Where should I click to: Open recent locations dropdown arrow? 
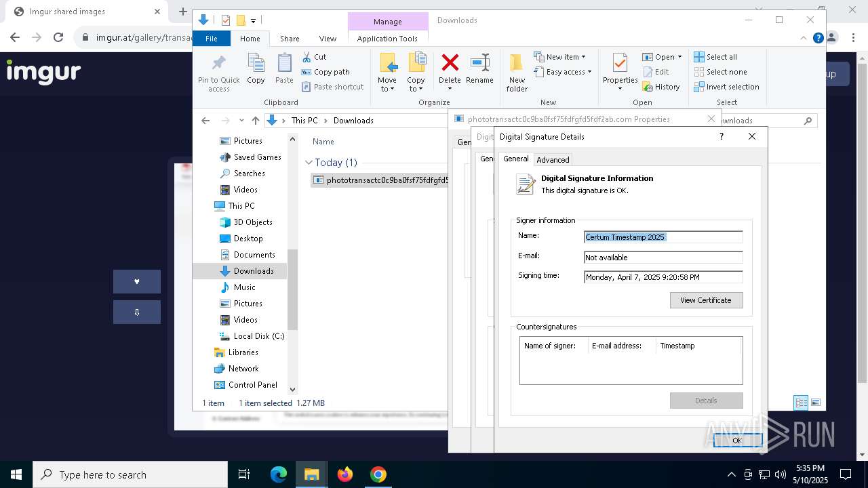pyautogui.click(x=241, y=121)
